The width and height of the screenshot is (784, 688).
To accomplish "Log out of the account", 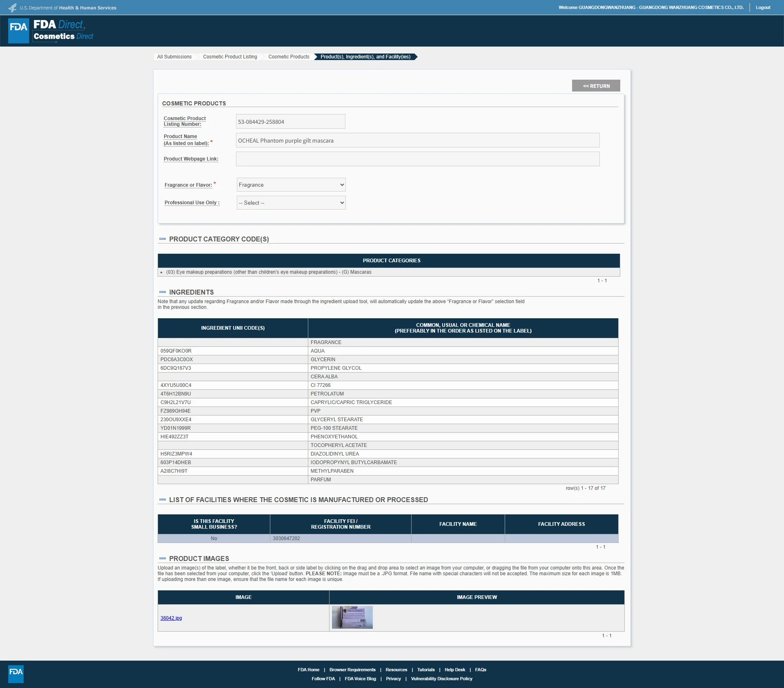I will 763,7.
